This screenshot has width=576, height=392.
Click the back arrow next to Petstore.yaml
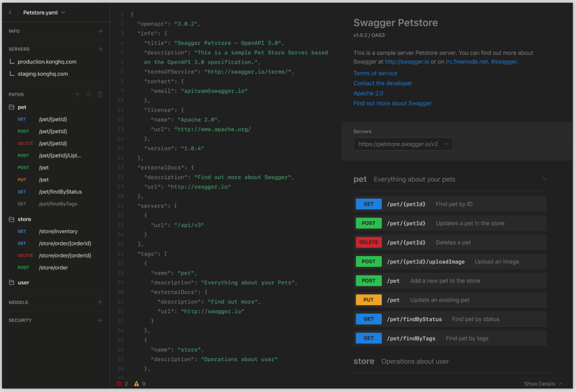10,12
